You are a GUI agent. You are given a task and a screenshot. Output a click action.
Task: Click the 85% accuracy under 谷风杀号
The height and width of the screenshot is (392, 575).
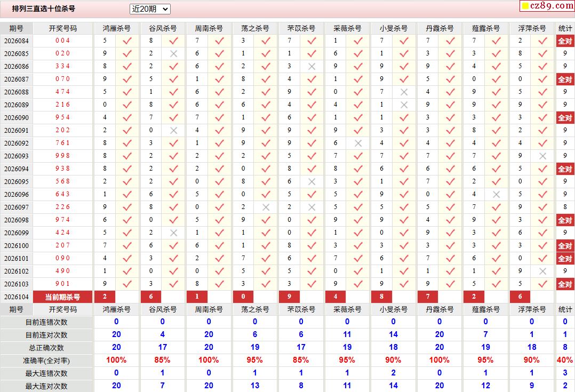[163, 360]
